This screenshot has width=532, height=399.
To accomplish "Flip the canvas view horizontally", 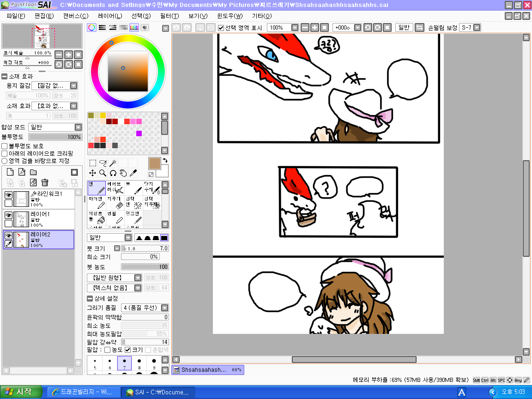I will [420, 28].
